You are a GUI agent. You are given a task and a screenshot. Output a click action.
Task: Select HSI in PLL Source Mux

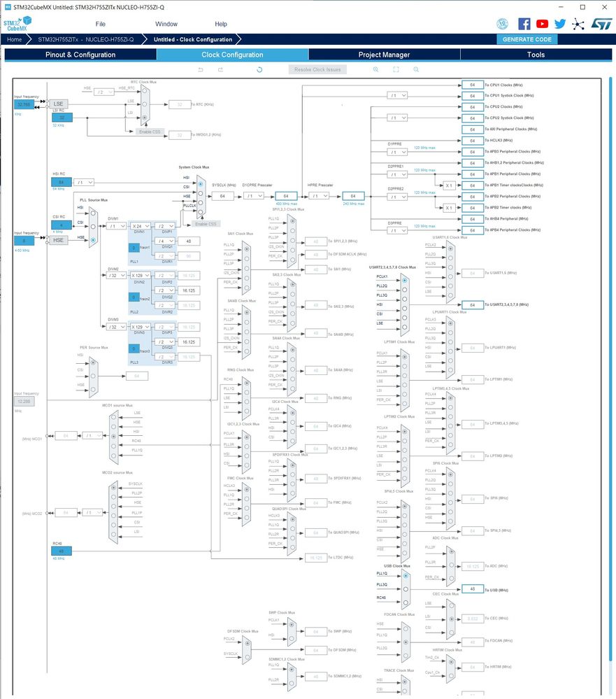(93, 213)
